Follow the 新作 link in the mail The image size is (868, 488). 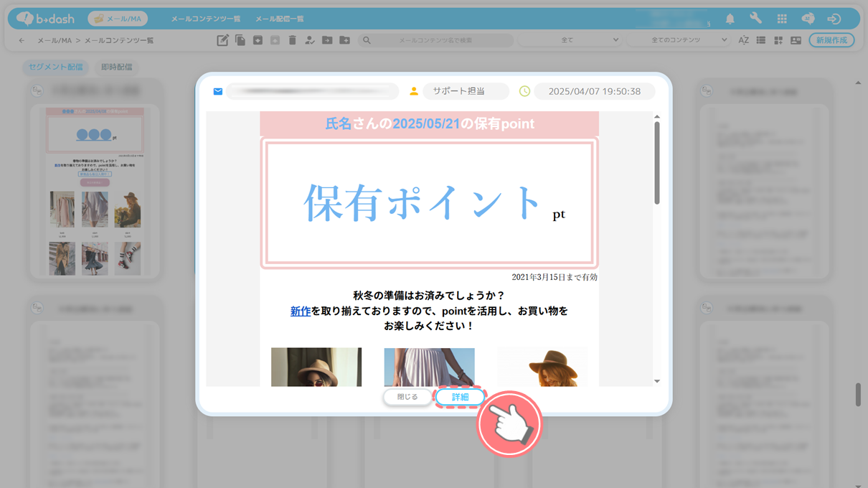[x=301, y=311]
